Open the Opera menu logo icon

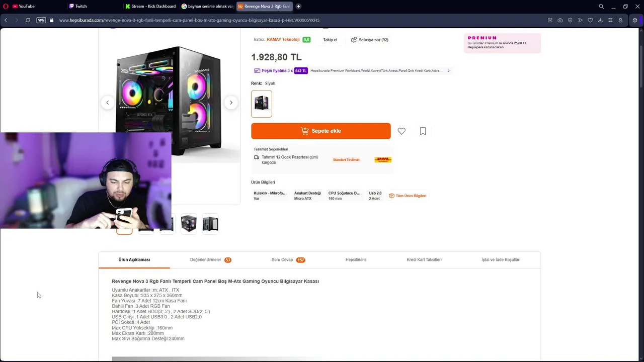pos(6,7)
